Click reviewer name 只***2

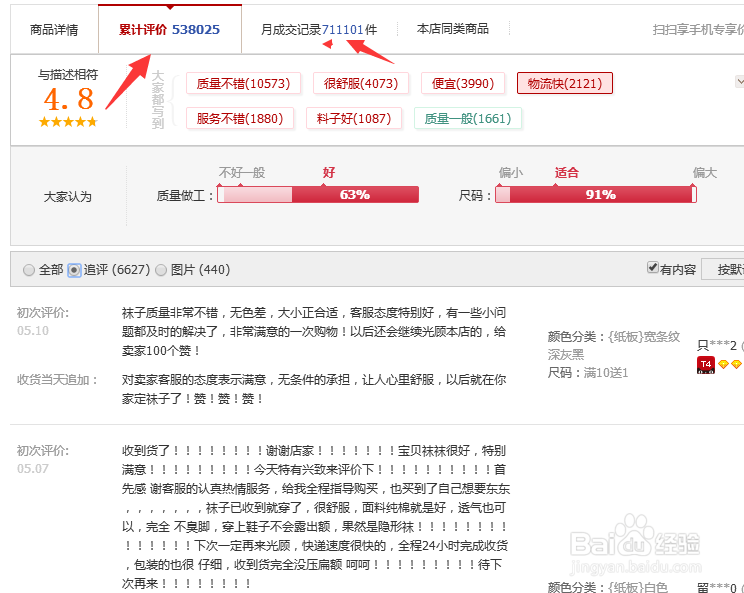pyautogui.click(x=716, y=345)
